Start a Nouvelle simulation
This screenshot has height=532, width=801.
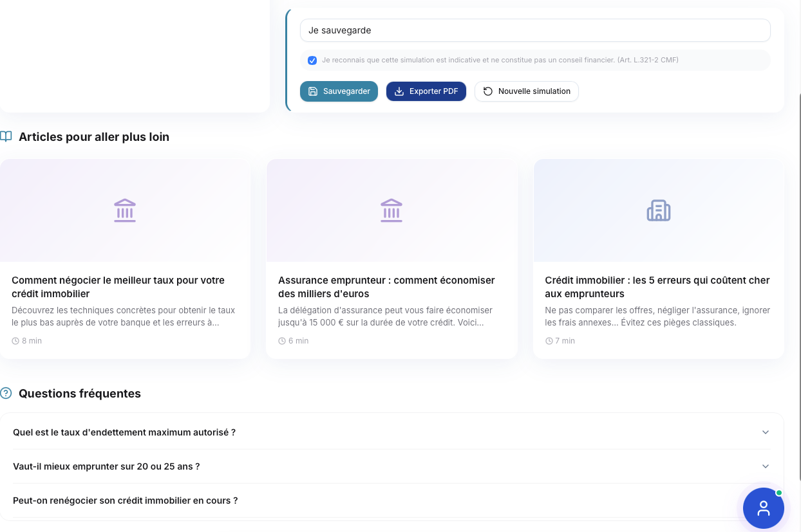[526, 91]
